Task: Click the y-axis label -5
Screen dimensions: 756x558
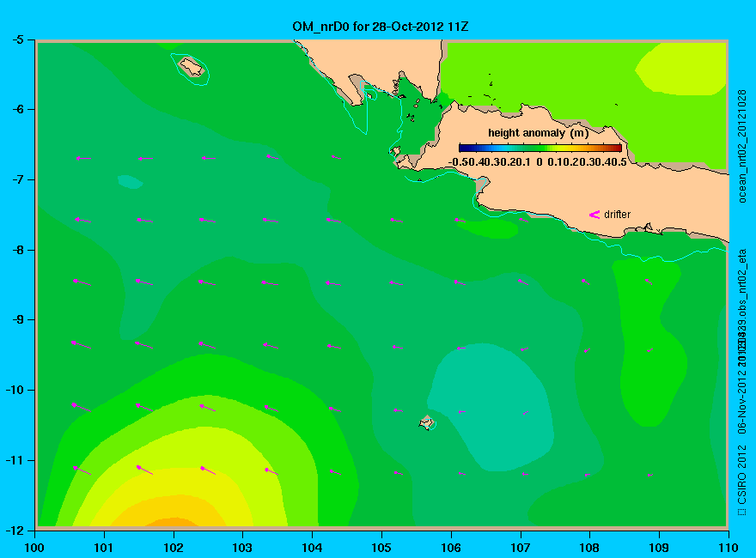Action: (x=17, y=39)
